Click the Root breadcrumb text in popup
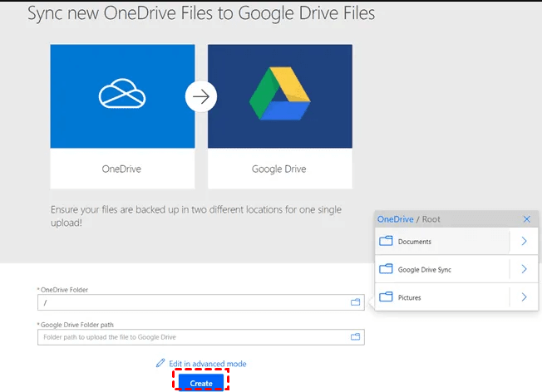542x392 pixels. (431, 219)
